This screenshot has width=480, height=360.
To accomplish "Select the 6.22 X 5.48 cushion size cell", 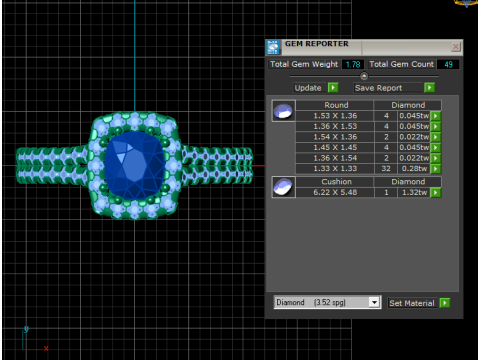I will 335,193.
